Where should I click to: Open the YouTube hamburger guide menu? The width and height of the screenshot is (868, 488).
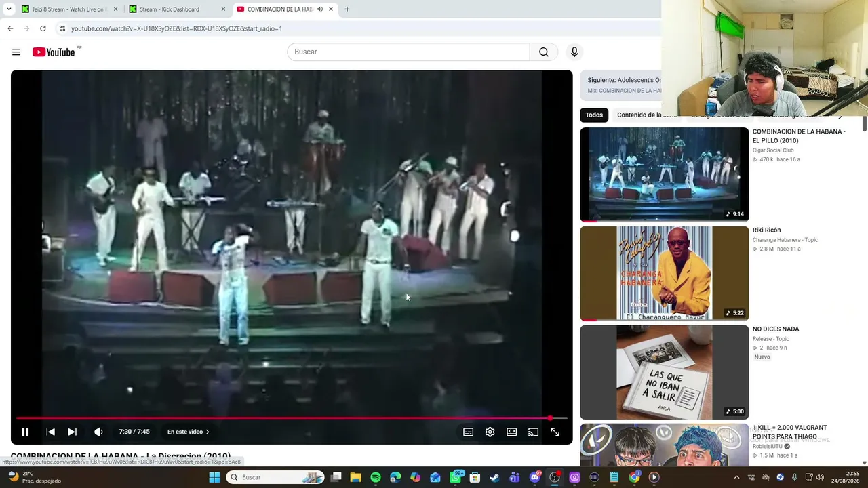tap(16, 52)
